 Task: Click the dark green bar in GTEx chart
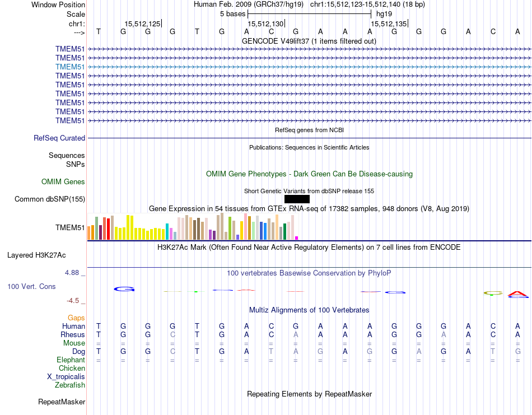pos(284,232)
